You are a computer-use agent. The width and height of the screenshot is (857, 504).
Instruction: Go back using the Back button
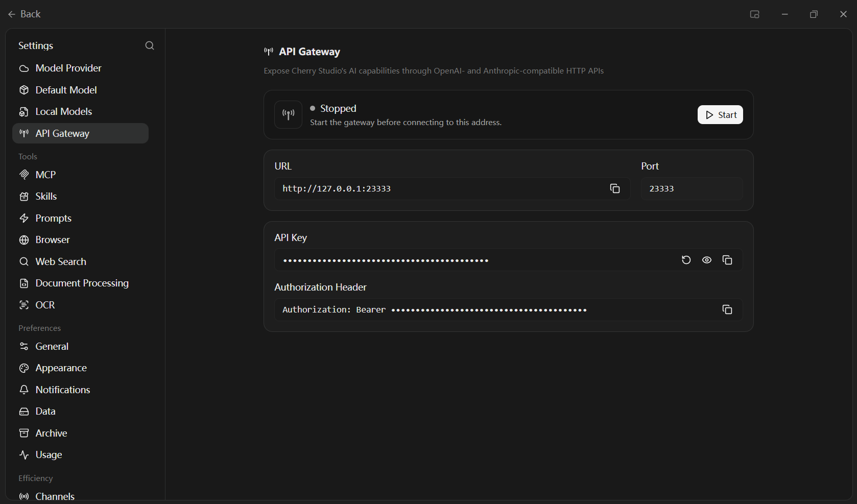24,14
